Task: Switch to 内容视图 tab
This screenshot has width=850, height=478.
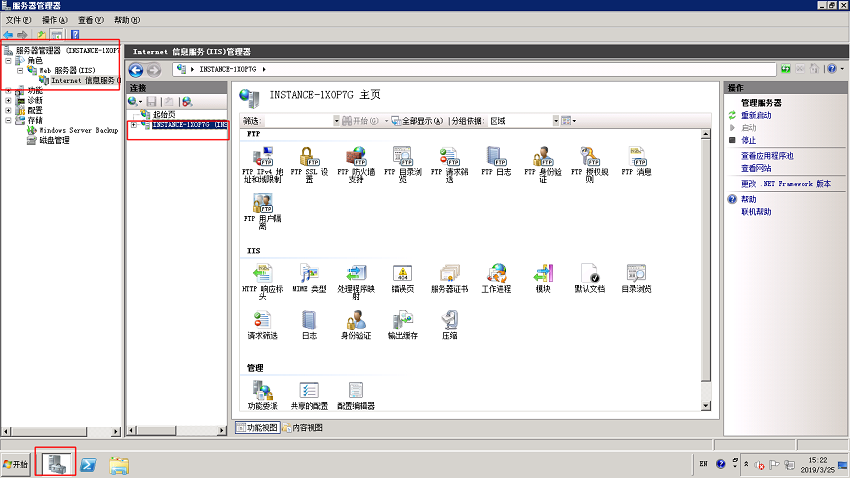Action: point(302,428)
